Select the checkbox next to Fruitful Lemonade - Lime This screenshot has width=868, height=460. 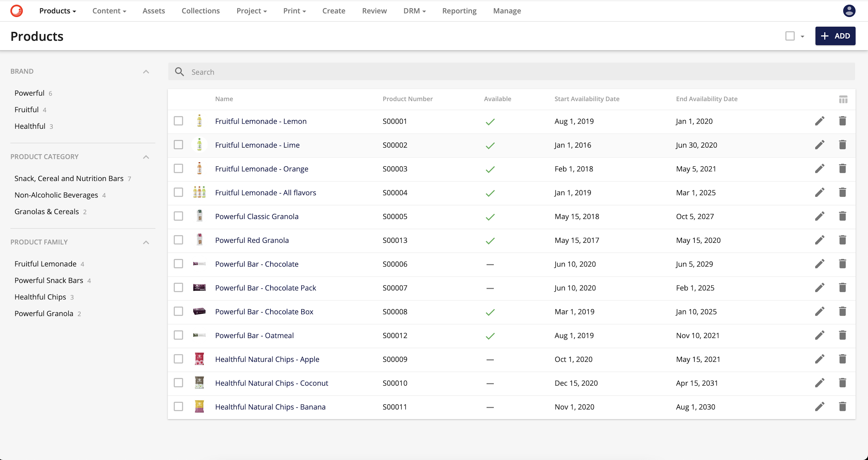coord(178,144)
